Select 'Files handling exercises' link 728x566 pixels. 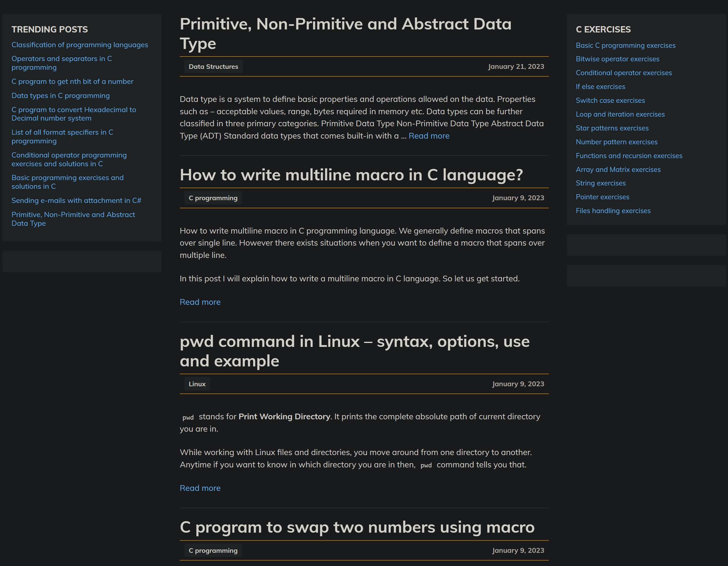[x=613, y=211]
